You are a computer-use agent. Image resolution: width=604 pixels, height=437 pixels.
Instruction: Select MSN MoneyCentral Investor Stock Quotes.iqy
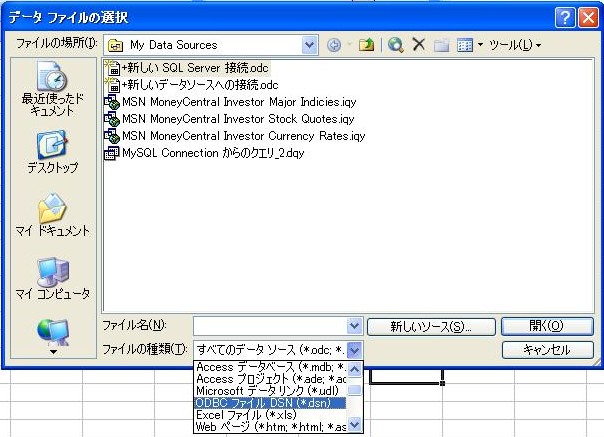(229, 119)
